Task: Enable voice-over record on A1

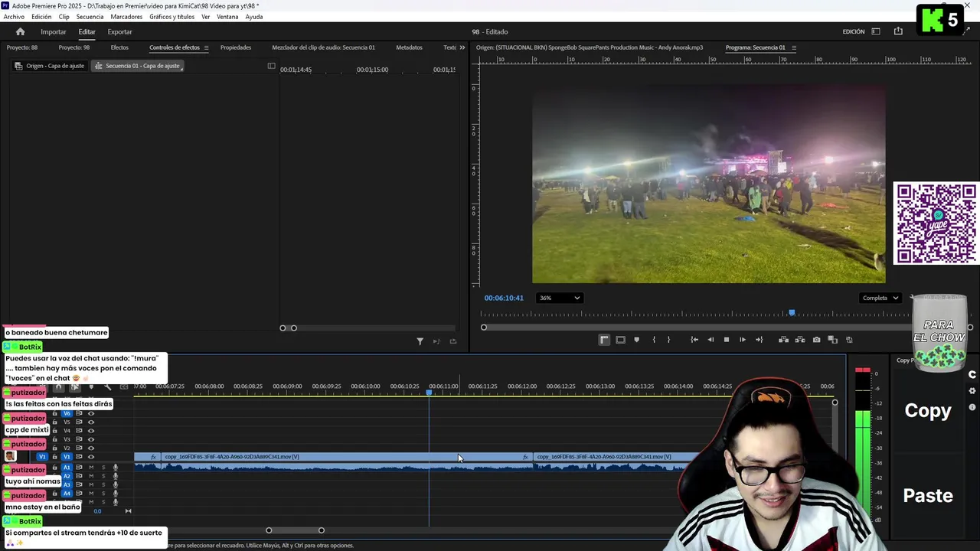Action: (x=116, y=468)
